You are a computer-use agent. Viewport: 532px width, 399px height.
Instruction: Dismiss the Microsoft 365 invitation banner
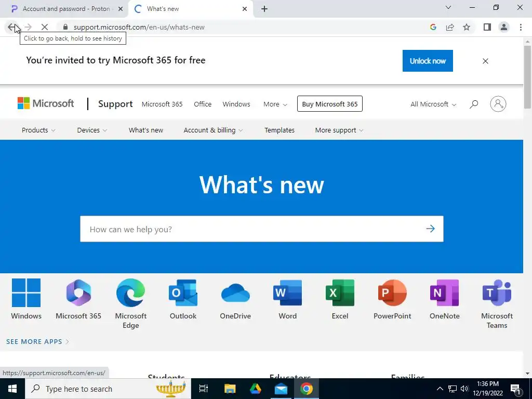coord(485,61)
